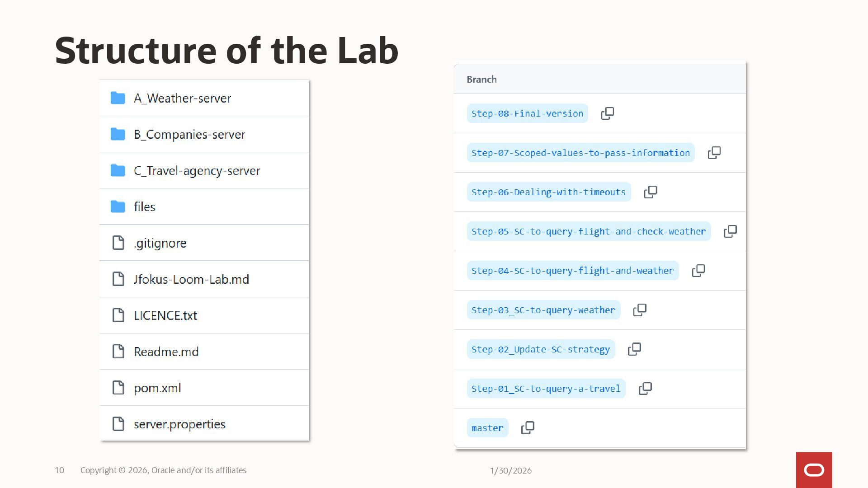Copy the Step-06-Dealing-with-timeouts branch name

tap(650, 192)
